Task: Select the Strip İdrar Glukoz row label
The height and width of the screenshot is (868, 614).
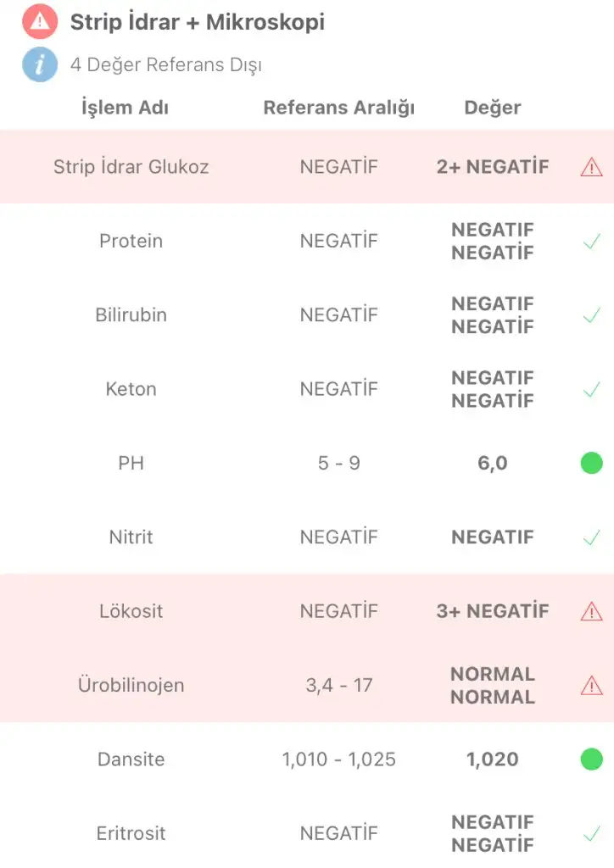Action: click(x=131, y=167)
